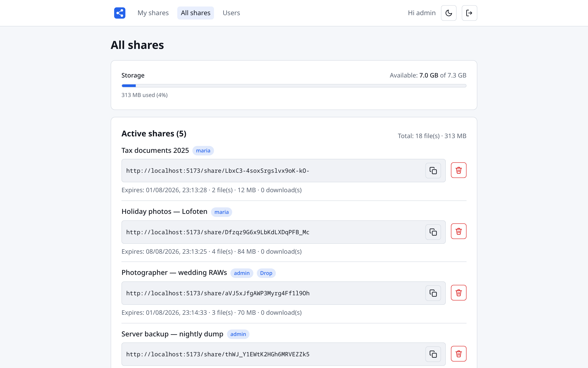The height and width of the screenshot is (368, 588).
Task: Click the Active shares (5) heading
Action: coord(154,134)
